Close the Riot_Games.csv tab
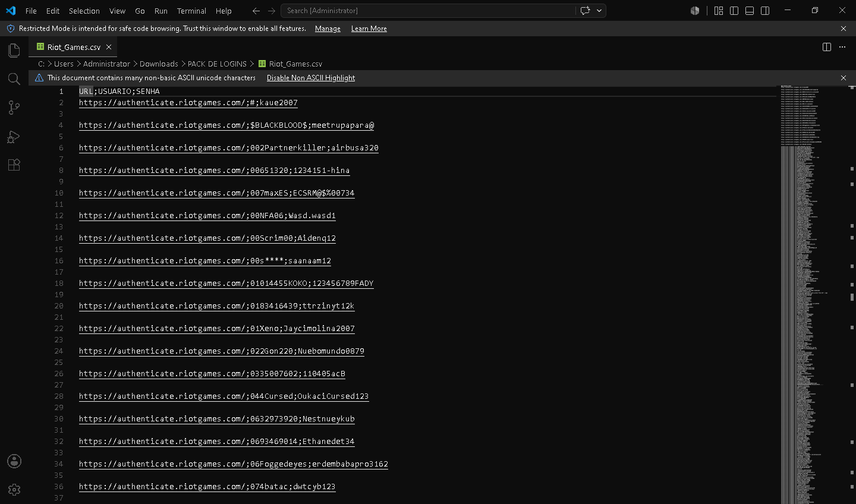The height and width of the screenshot is (504, 856). point(109,47)
